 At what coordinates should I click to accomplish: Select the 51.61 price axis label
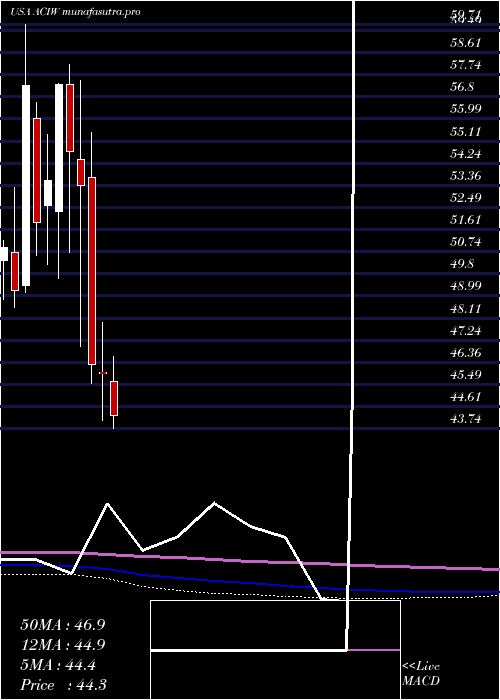(x=466, y=220)
